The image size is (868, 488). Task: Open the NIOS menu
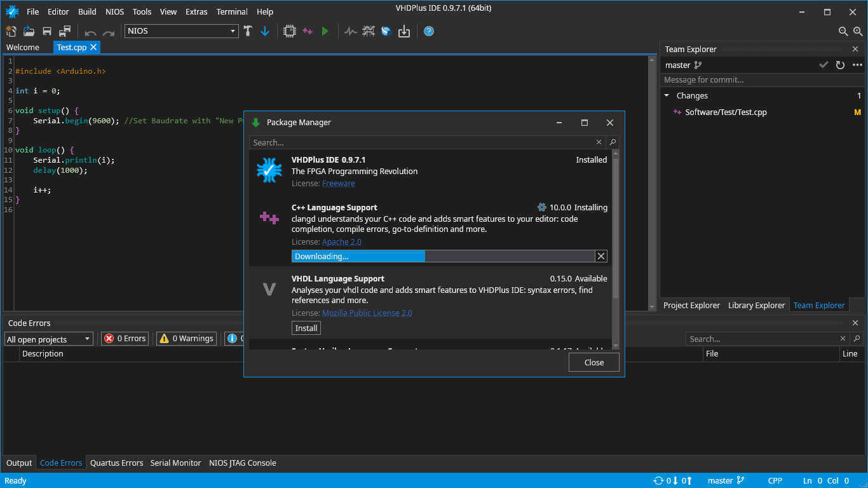[115, 11]
